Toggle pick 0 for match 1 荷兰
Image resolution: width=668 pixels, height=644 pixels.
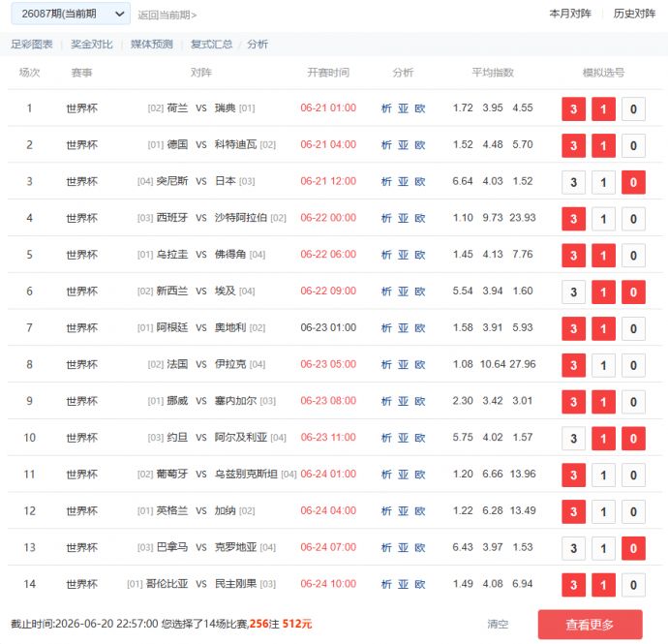click(633, 109)
